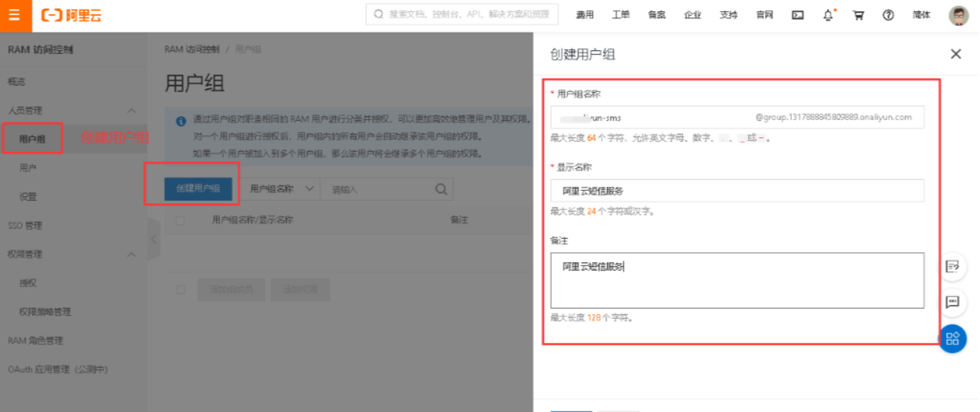Tick the bottom batch-action checkbox
Screen dimensions: 980x412
tap(181, 290)
